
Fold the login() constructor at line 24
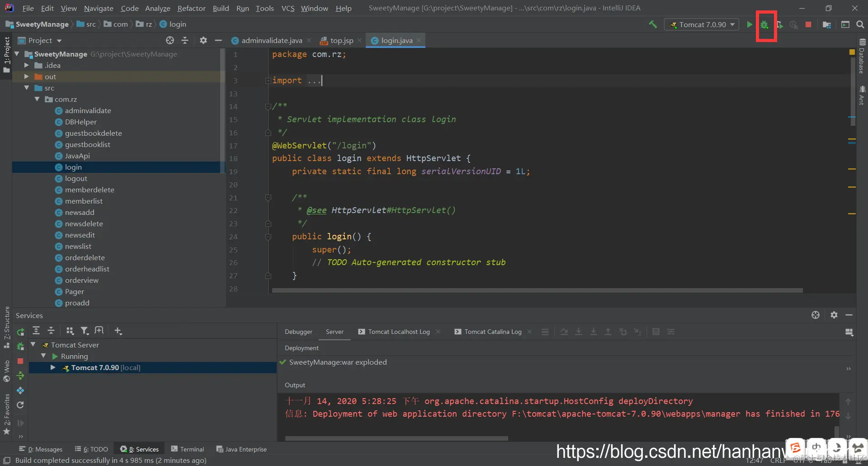tap(268, 237)
